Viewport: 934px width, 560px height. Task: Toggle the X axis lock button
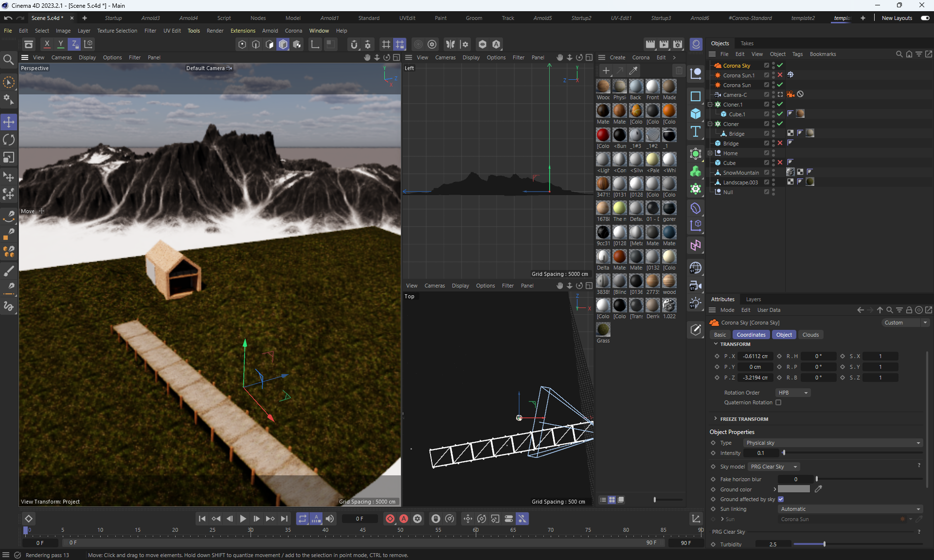click(x=47, y=44)
